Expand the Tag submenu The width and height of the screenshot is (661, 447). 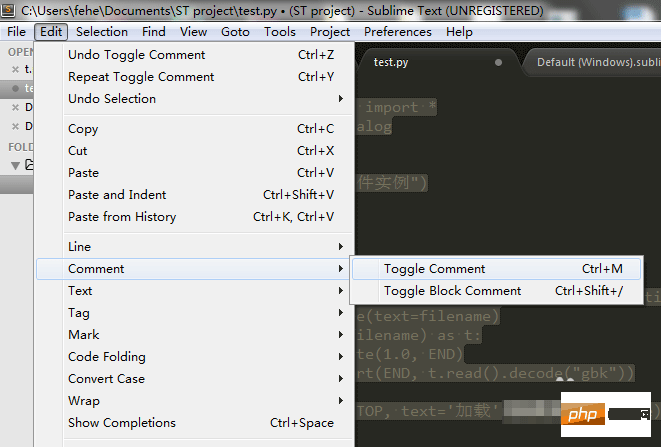pyautogui.click(x=194, y=312)
